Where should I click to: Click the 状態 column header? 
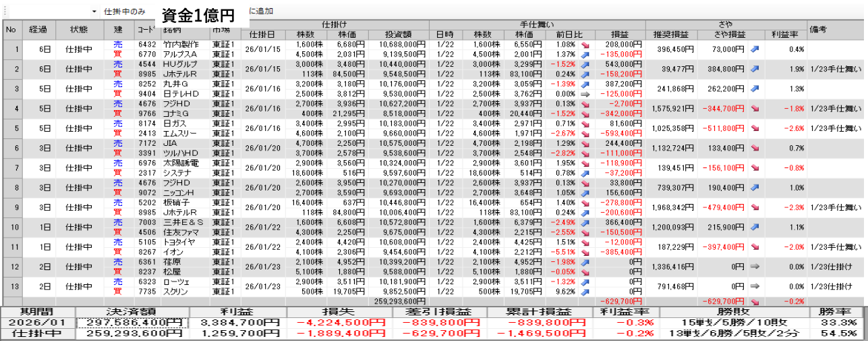[x=79, y=30]
